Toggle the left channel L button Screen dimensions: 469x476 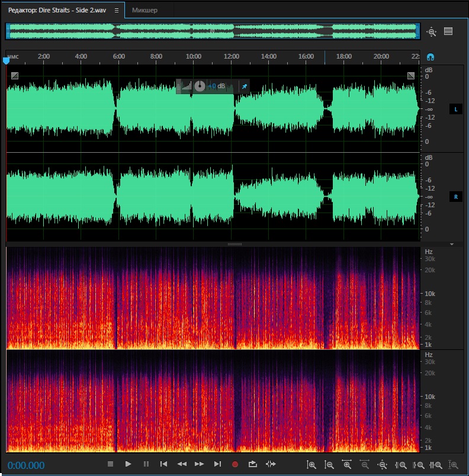click(x=456, y=110)
